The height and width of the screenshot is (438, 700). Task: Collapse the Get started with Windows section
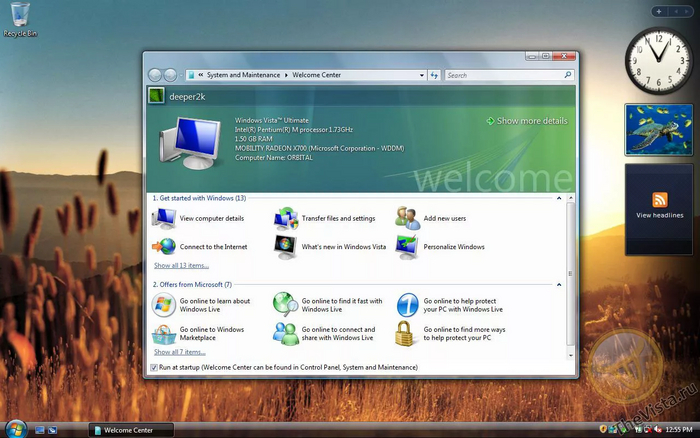pyautogui.click(x=559, y=198)
